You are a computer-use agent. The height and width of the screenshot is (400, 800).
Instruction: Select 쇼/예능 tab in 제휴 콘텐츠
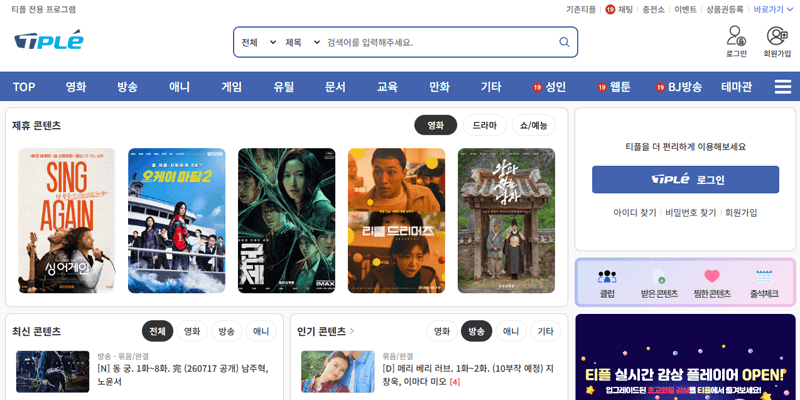coord(534,125)
